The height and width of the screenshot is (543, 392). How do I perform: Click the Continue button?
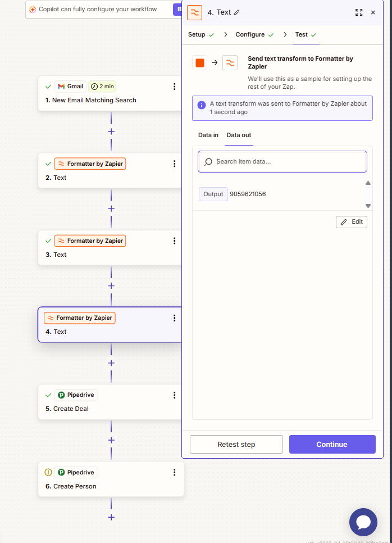pos(332,444)
